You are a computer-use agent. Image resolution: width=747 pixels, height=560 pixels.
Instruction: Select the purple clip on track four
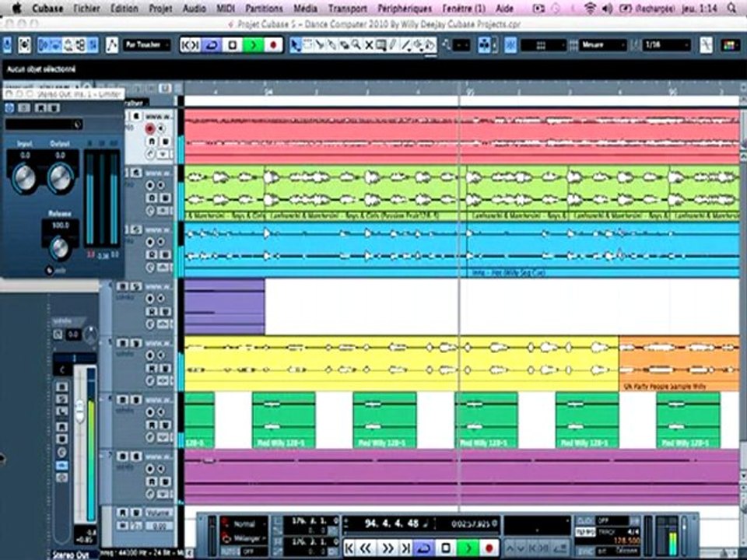[x=224, y=306]
